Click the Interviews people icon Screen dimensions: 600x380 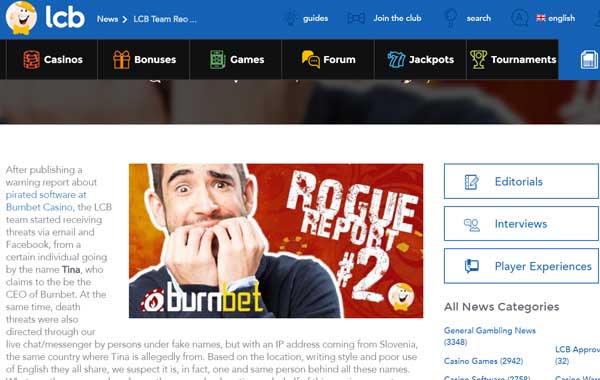(471, 224)
